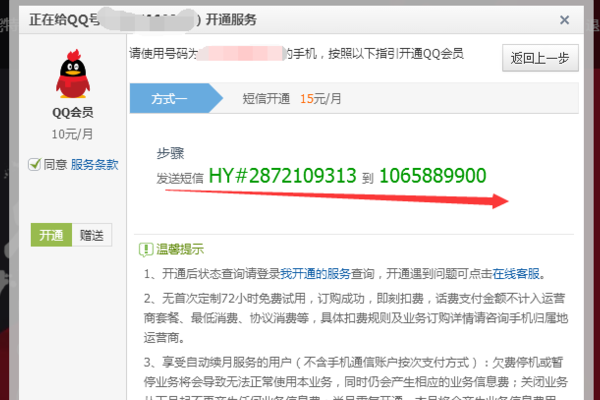Screen dimensions: 600x400
Task: Toggle the 同意 agreement checkbox
Action: click(x=35, y=164)
